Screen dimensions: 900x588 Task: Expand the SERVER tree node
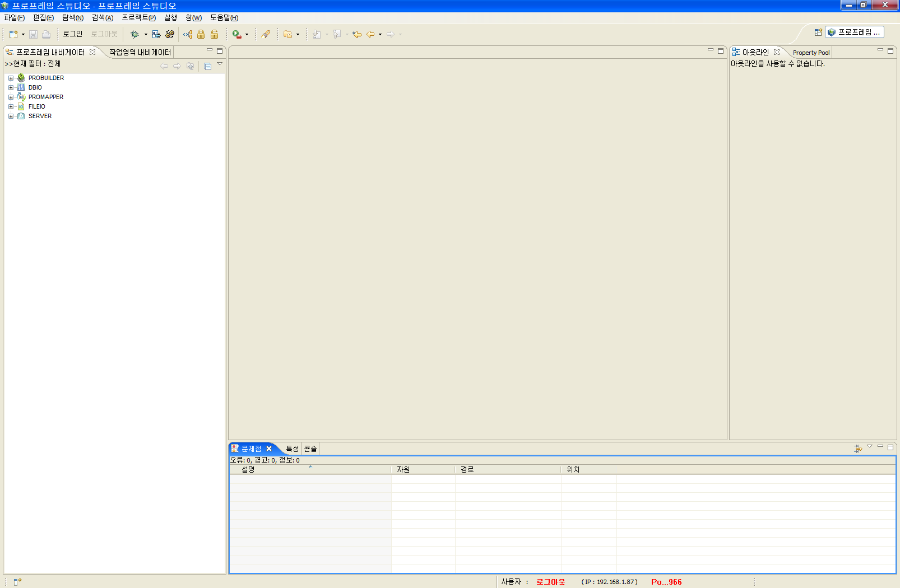(10, 116)
